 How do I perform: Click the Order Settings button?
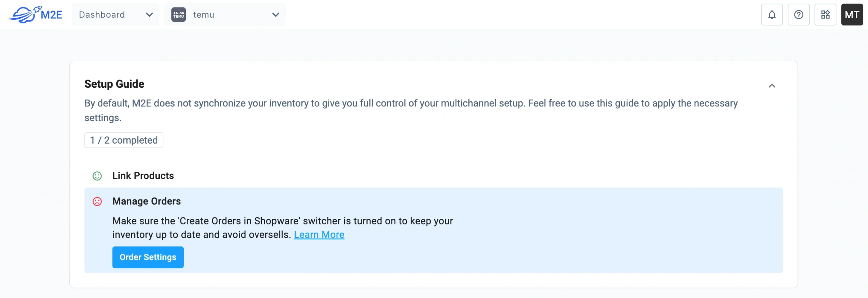(x=148, y=257)
